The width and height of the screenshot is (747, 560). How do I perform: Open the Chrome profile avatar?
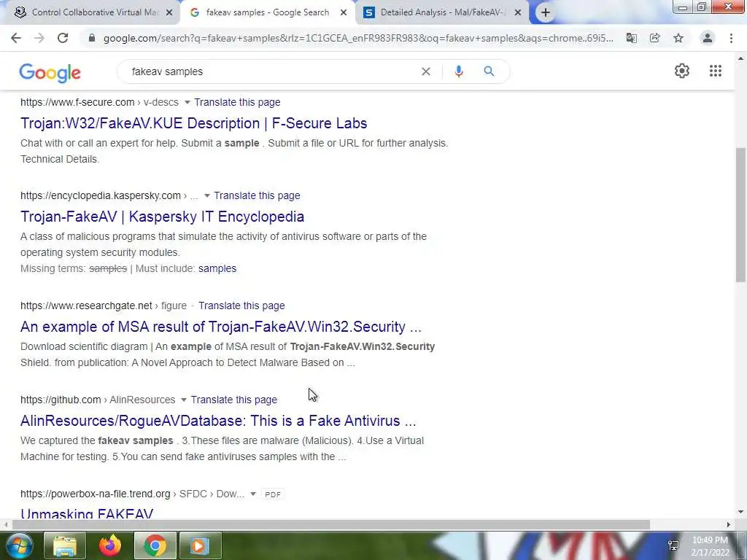click(x=708, y=38)
